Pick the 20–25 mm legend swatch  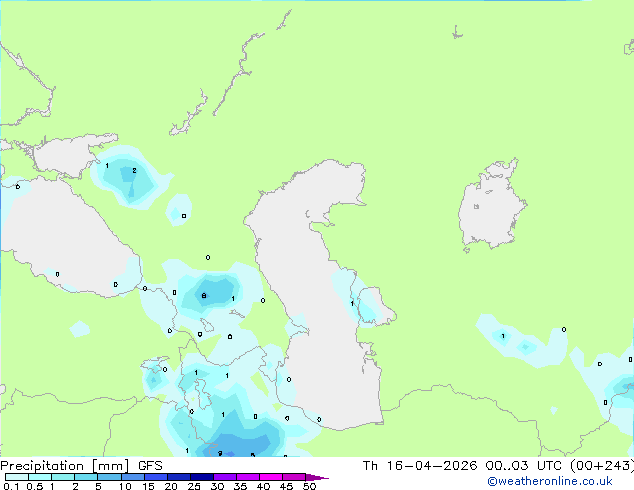click(x=178, y=477)
